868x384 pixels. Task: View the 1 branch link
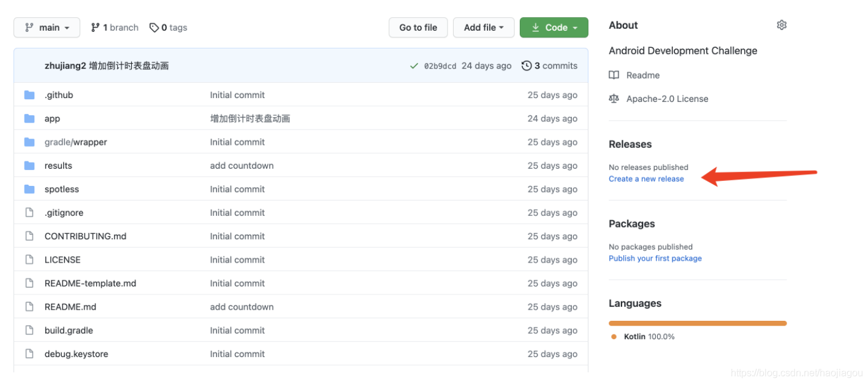115,28
